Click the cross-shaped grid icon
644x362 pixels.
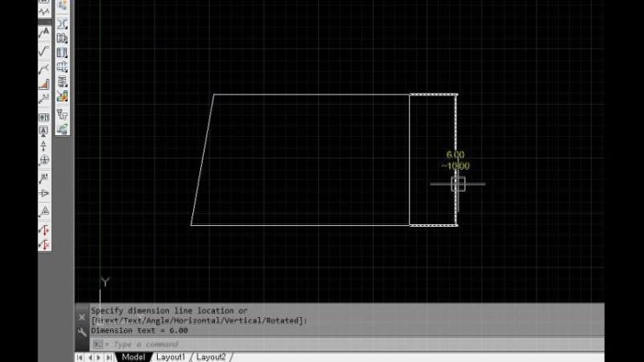62,67
